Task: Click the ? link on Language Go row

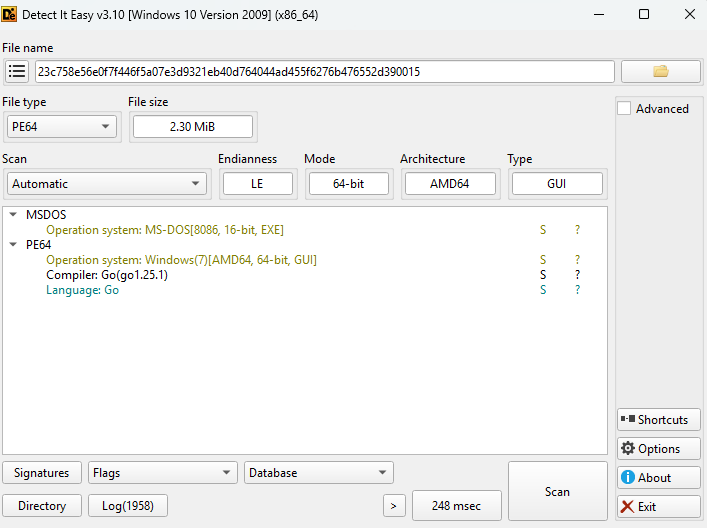Action: (578, 290)
